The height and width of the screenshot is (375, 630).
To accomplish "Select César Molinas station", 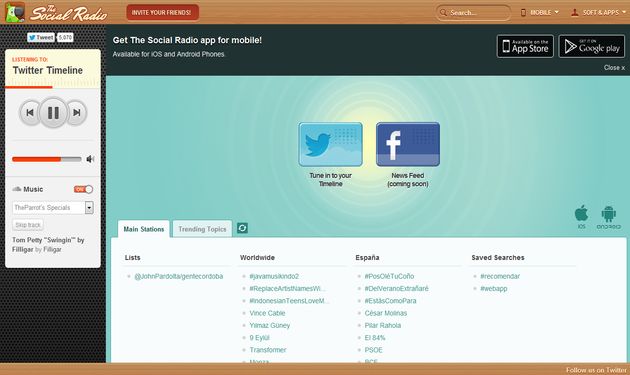I will click(386, 313).
